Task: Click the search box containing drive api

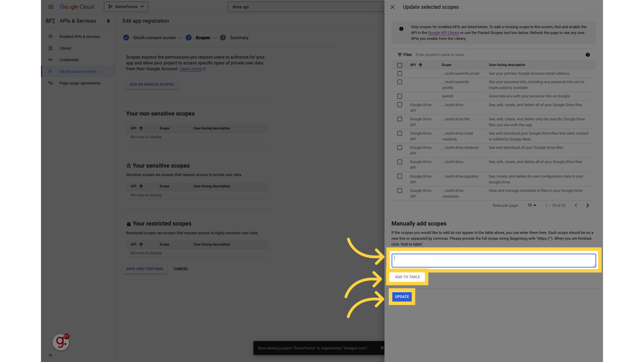Action: (306, 7)
